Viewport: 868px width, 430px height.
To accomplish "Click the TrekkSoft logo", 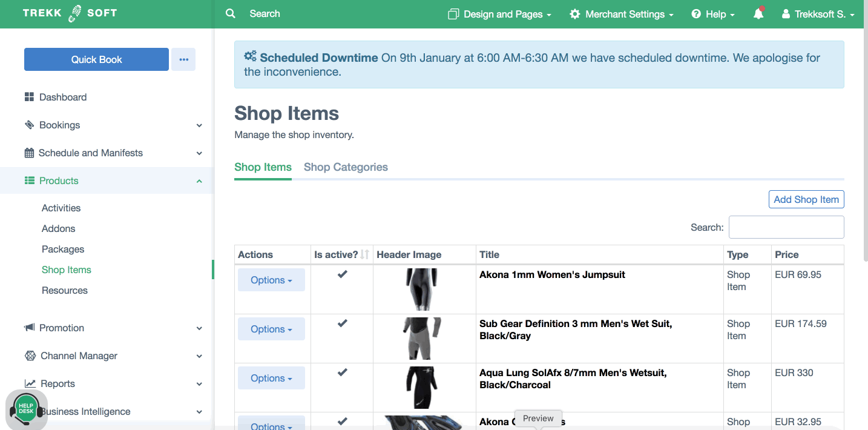I will (70, 13).
